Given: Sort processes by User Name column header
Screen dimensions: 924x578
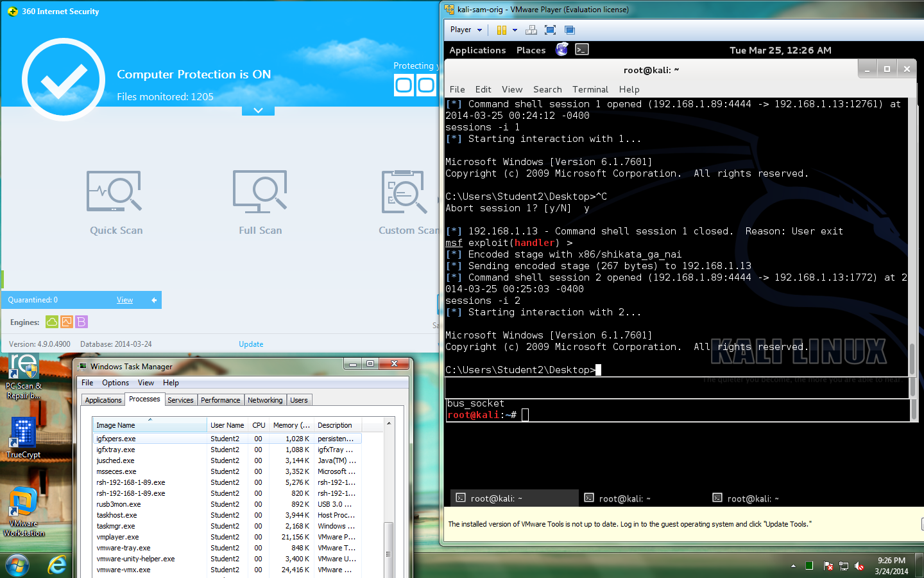Looking at the screenshot, I should pyautogui.click(x=228, y=425).
